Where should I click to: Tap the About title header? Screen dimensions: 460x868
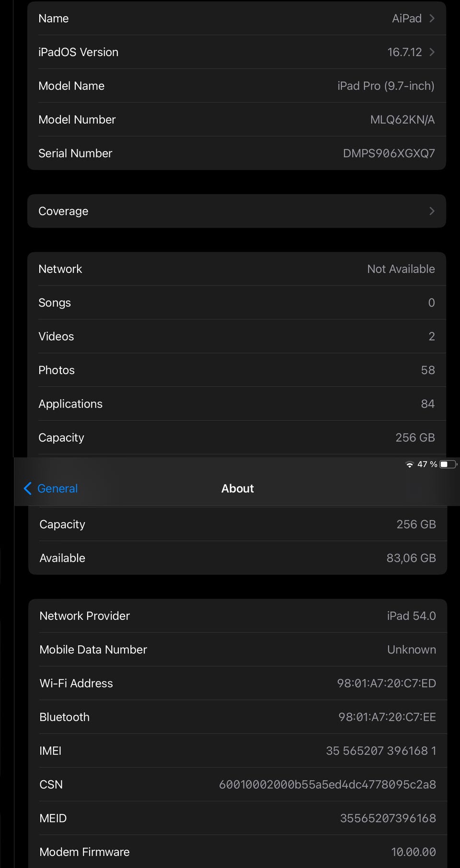(237, 489)
